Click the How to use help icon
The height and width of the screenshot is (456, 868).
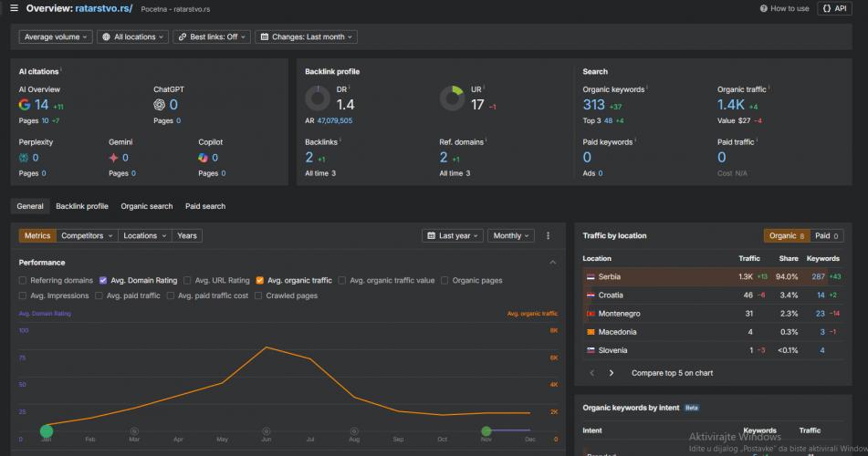click(764, 8)
